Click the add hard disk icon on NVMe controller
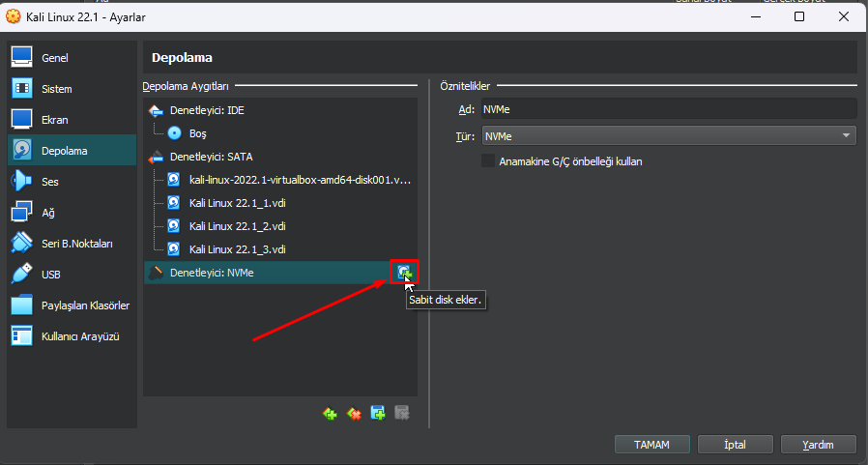The width and height of the screenshot is (868, 465). (404, 272)
